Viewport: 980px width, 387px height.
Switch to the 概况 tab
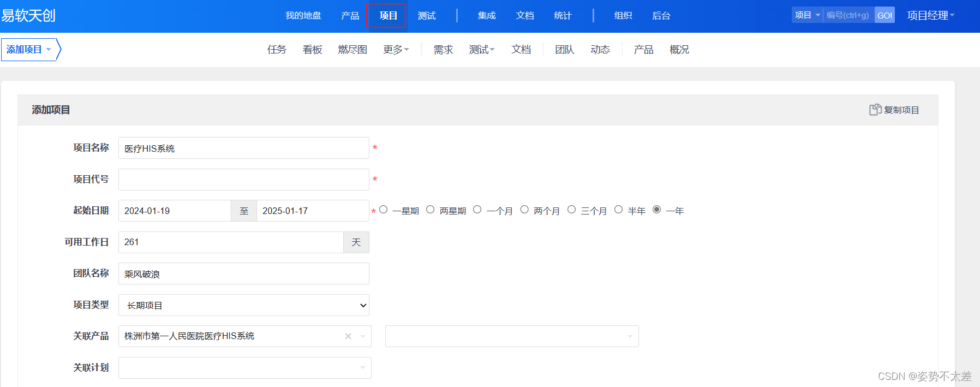679,50
